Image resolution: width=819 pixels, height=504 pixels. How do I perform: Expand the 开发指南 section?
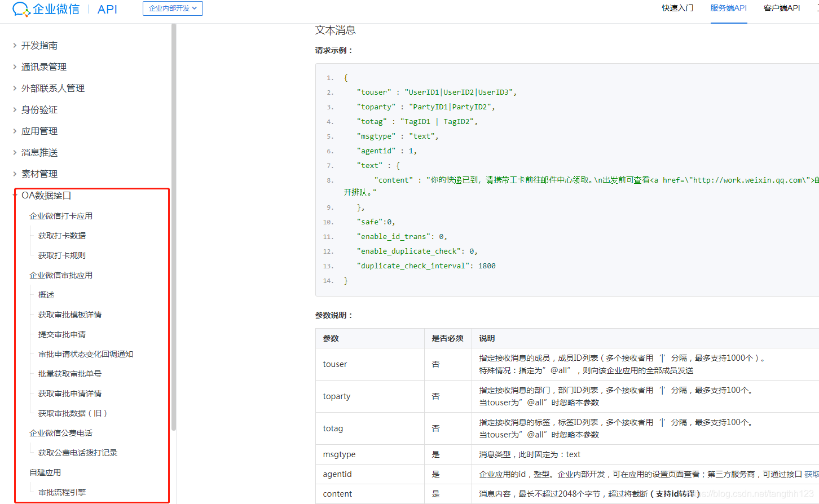(x=39, y=46)
